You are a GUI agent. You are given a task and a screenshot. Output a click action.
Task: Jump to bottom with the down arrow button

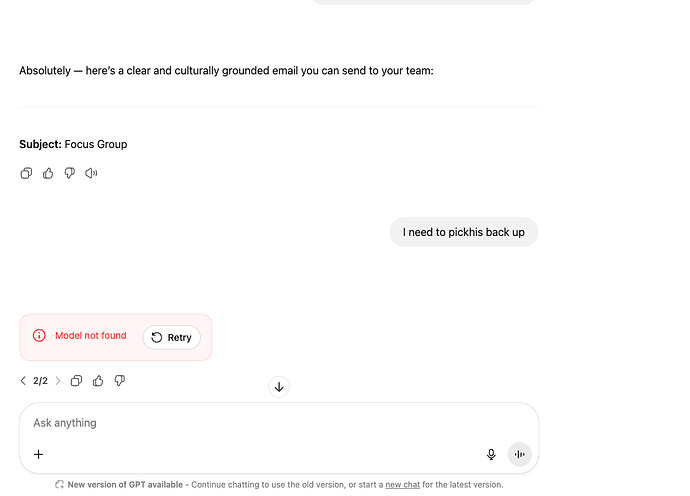click(x=279, y=387)
